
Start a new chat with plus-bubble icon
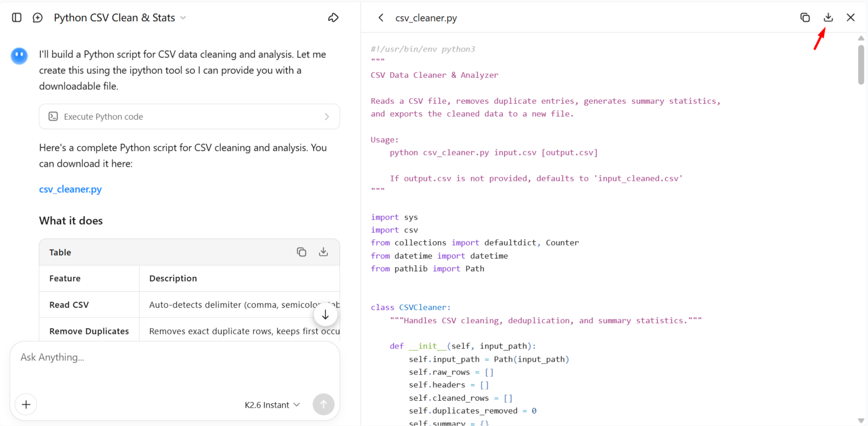tap(38, 18)
